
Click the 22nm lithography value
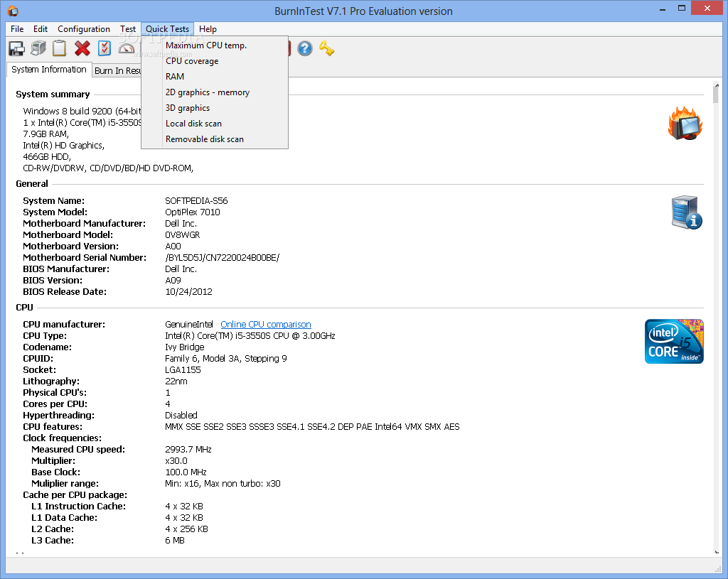176,382
